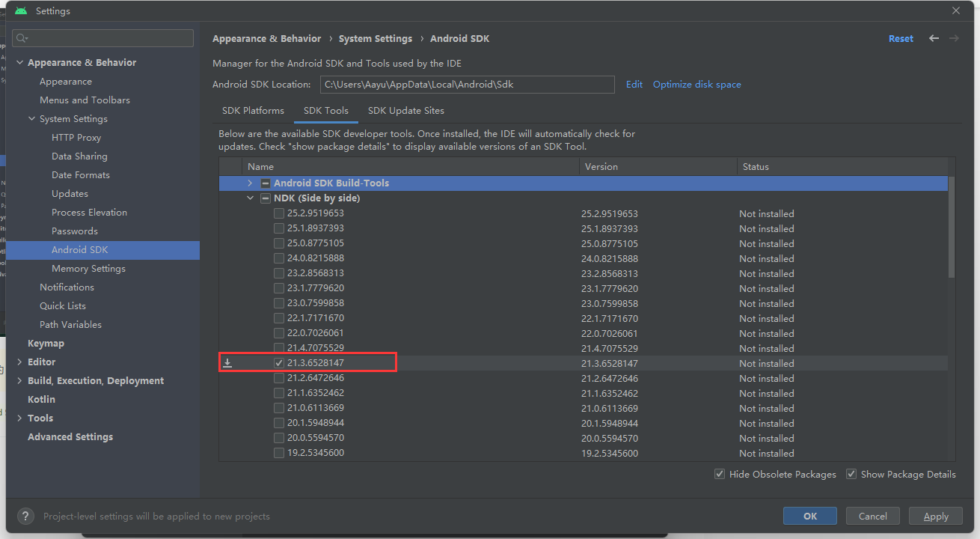Uncheck the NDK 21.3.6528147 checkbox

click(x=279, y=363)
